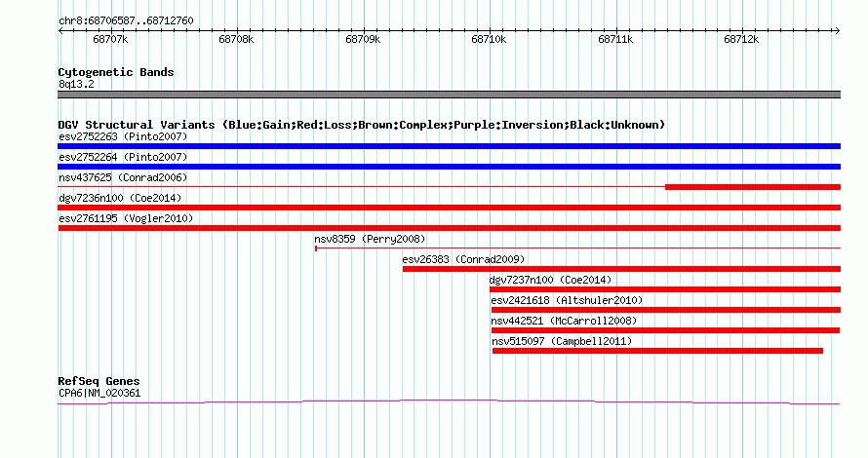
Task: Click the 68707k ruler label
Action: coord(110,40)
